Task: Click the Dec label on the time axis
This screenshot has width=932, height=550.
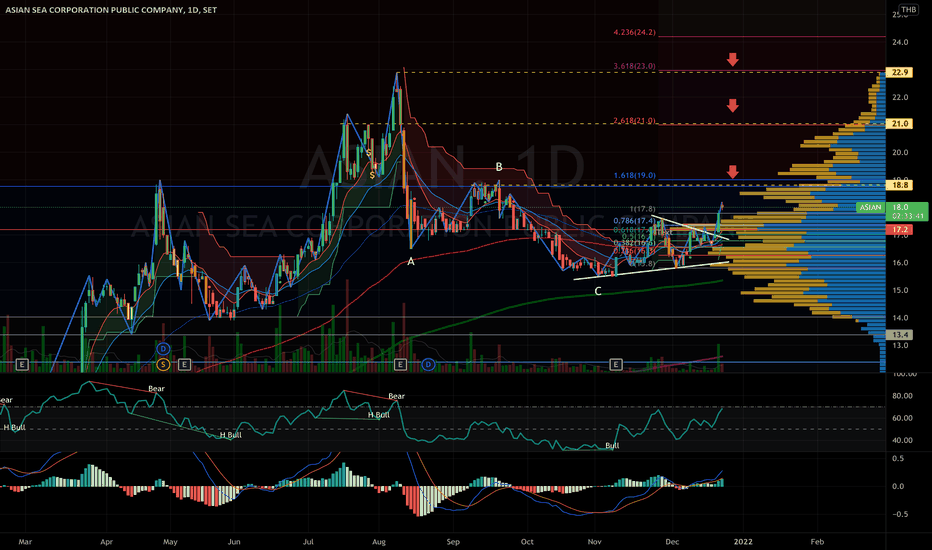Action: coord(672,542)
